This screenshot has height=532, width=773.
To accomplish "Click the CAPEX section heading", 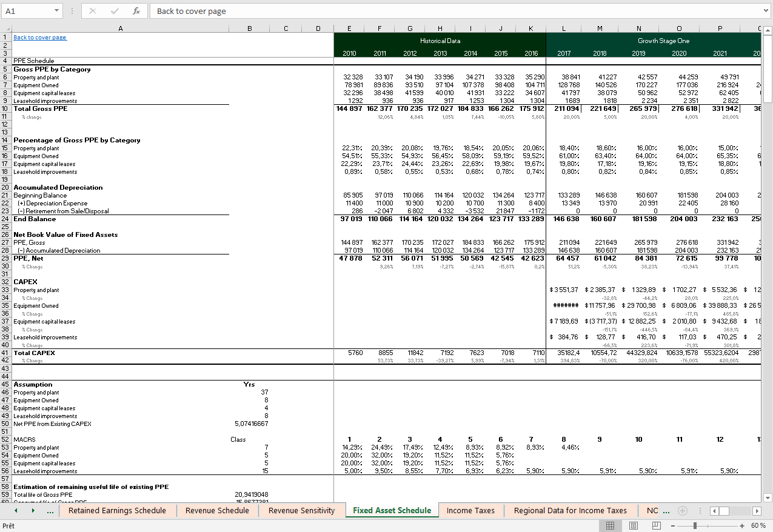I will coord(25,282).
